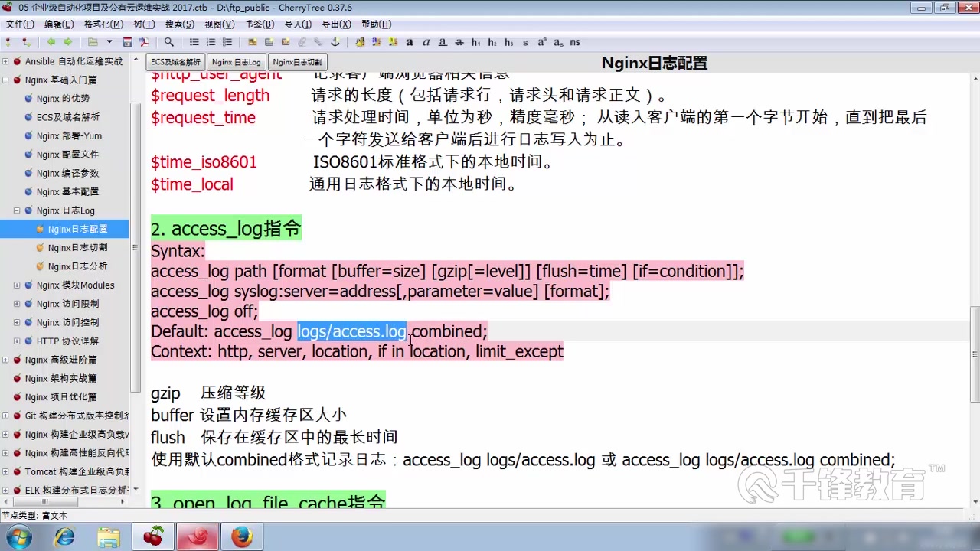
Task: Select the Nginx 架构实战篇 tree node
Action: [60, 378]
